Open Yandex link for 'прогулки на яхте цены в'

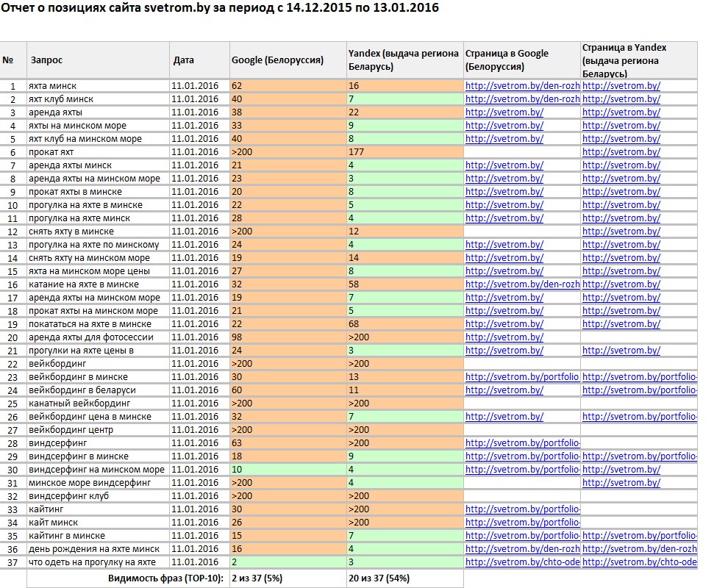point(621,350)
